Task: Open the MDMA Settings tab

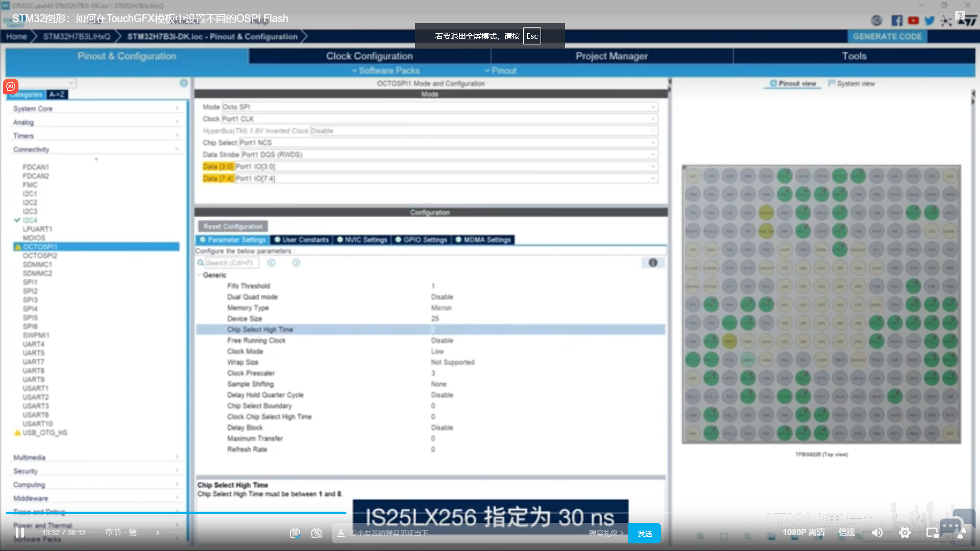Action: click(x=483, y=239)
